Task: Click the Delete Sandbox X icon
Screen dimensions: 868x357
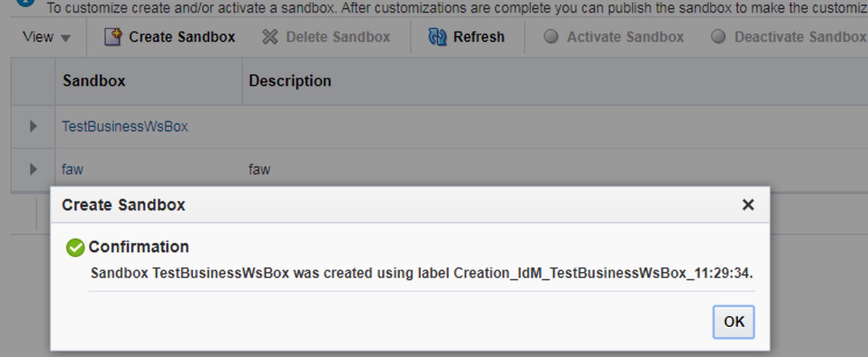Action: click(x=270, y=37)
